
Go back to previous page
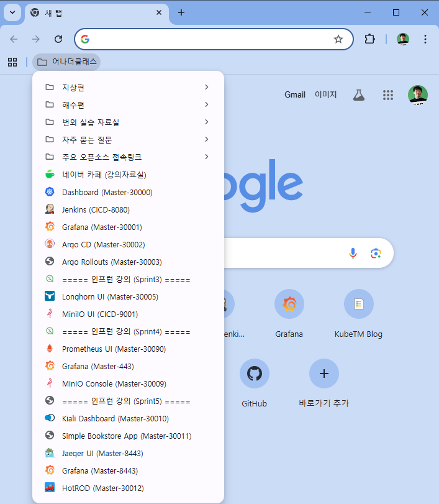coord(14,39)
